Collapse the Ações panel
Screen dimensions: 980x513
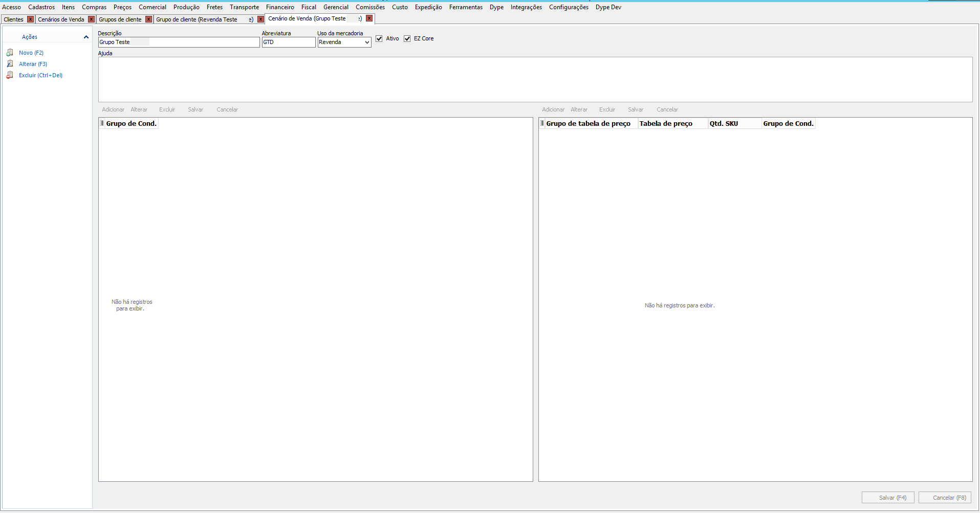86,37
